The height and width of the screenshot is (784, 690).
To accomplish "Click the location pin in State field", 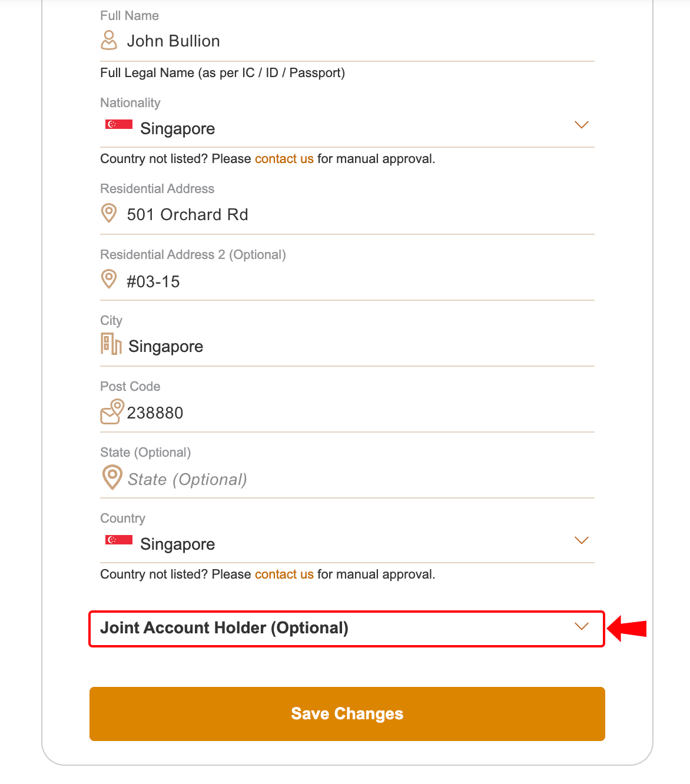I will (x=112, y=477).
